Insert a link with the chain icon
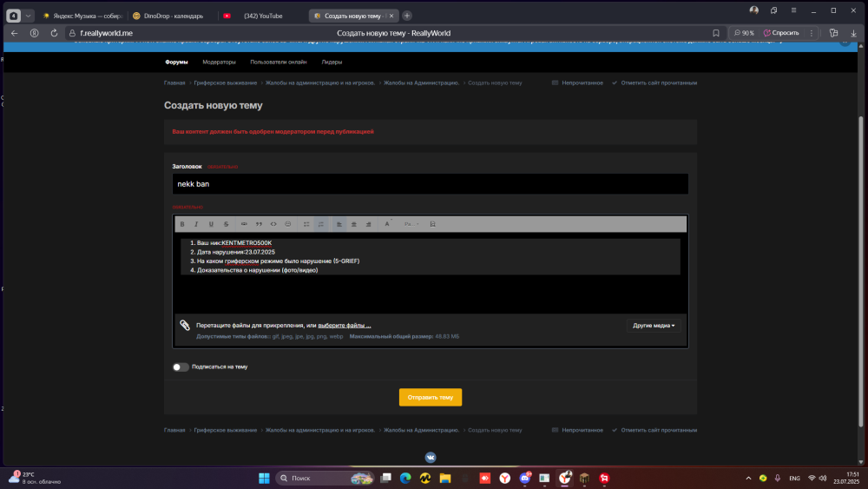Viewport: 868px width, 489px height. (x=244, y=224)
